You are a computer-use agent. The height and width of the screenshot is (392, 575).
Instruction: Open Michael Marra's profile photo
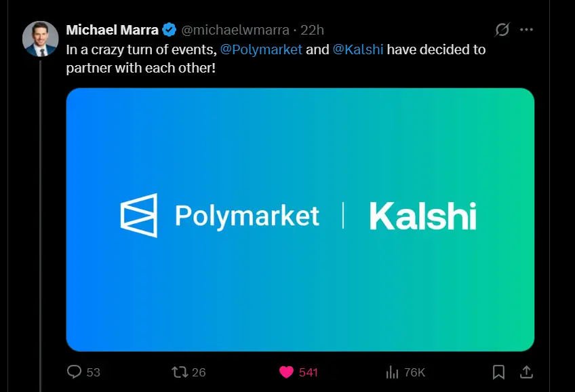[40, 38]
